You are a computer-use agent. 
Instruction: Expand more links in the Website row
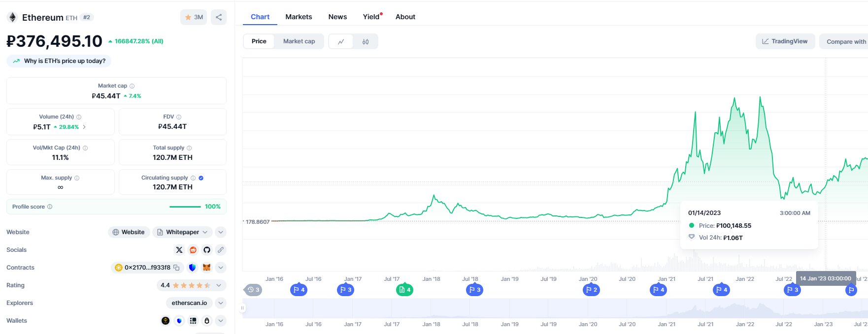tap(221, 232)
